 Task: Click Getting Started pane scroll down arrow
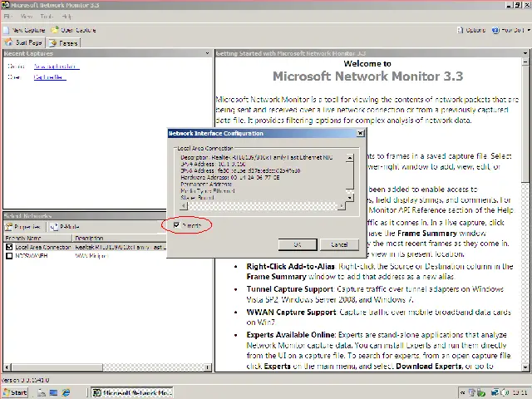pos(525,367)
